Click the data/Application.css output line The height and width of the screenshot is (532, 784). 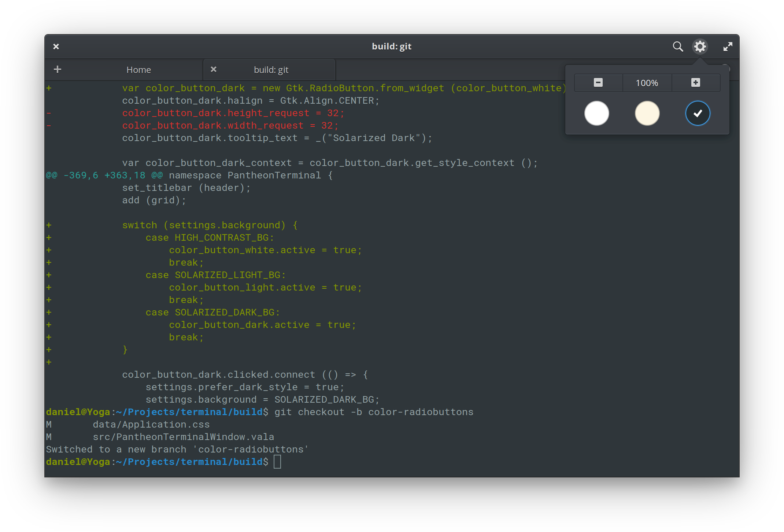click(151, 425)
